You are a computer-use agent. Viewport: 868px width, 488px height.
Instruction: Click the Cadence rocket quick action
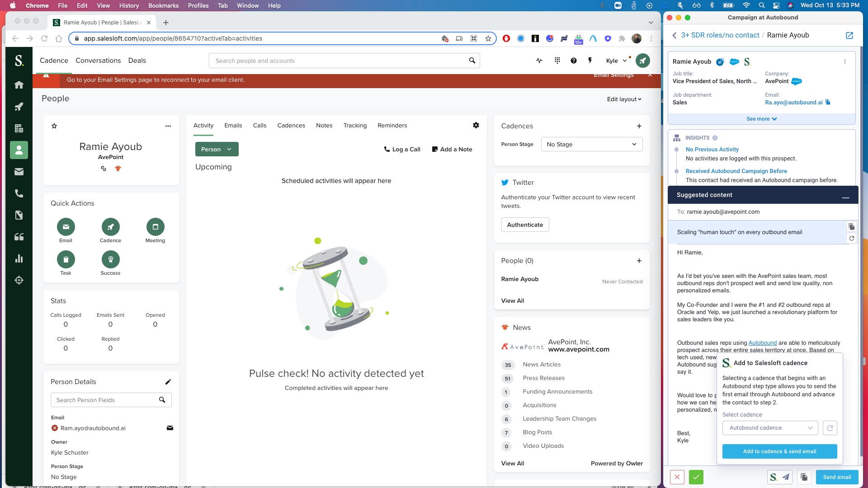[x=110, y=227]
